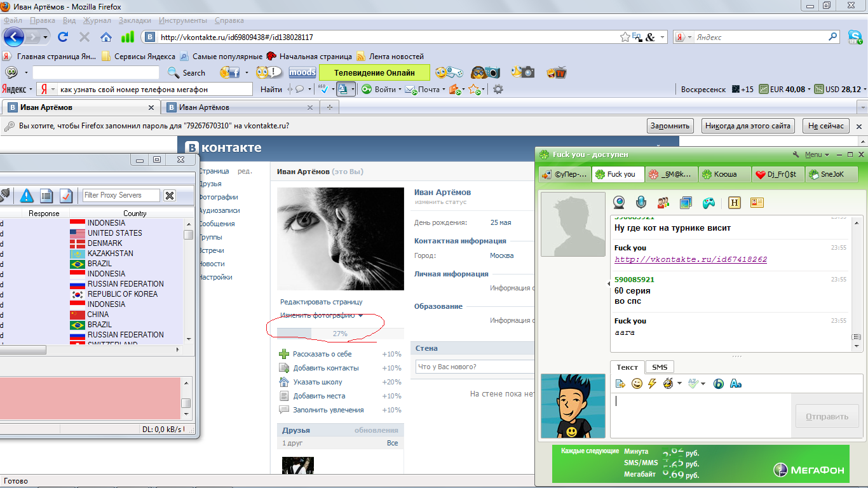Screen dimensions: 868x488
Task: Open the contact profile card icon
Action: pos(757,203)
